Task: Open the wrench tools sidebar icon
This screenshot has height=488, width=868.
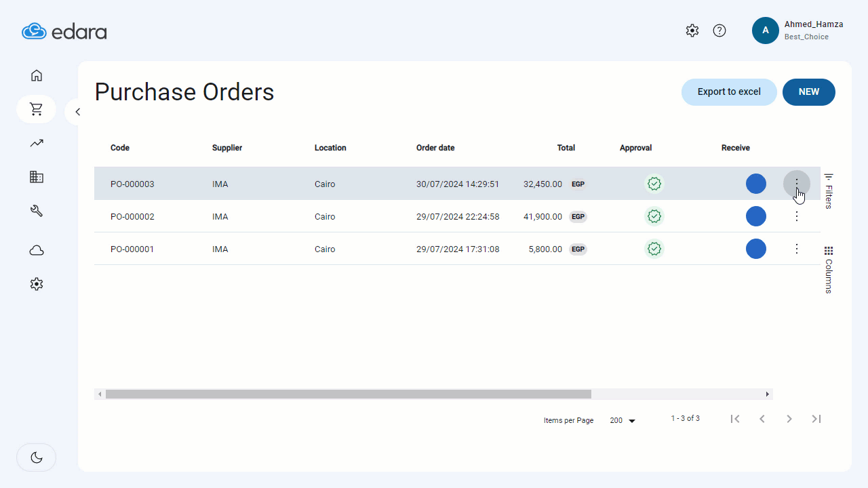Action: (37, 211)
